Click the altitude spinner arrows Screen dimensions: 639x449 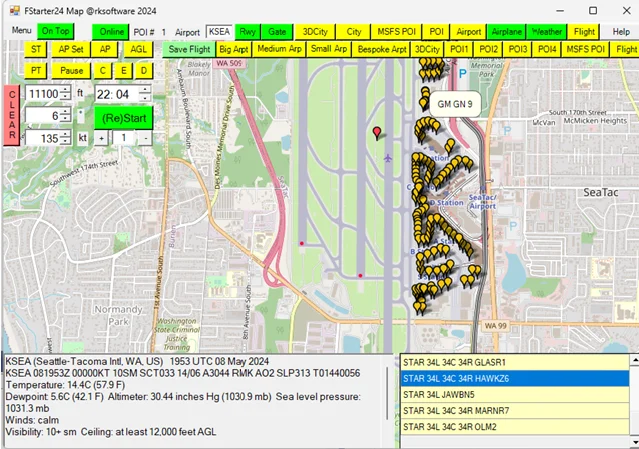tap(65, 94)
